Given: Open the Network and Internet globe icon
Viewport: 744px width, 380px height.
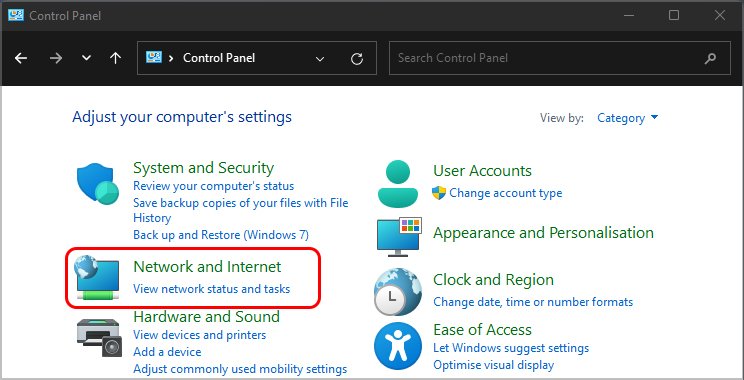Looking at the screenshot, I should coord(97,278).
